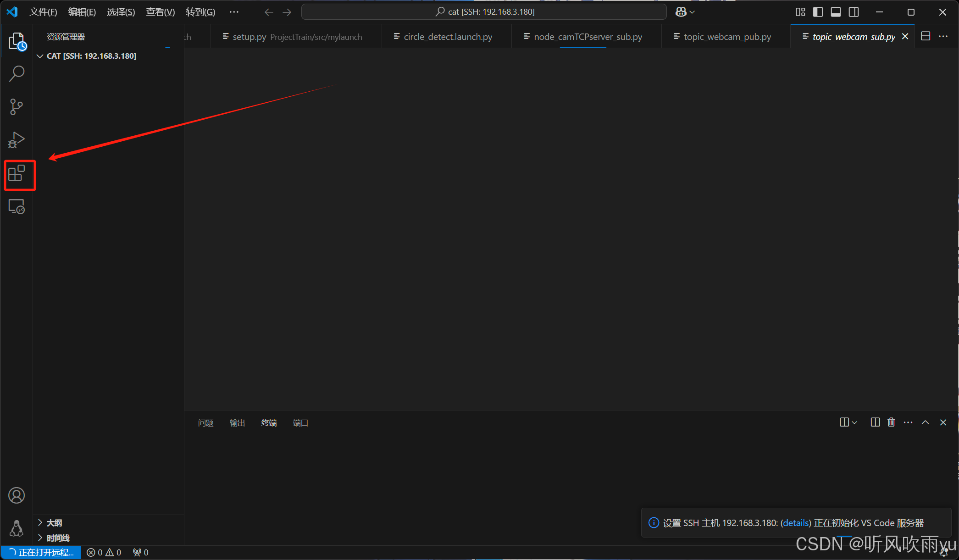Image resolution: width=959 pixels, height=560 pixels.
Task: Collapse the CAT [SSH: 192.168.3.180] folder
Action: tap(91, 56)
